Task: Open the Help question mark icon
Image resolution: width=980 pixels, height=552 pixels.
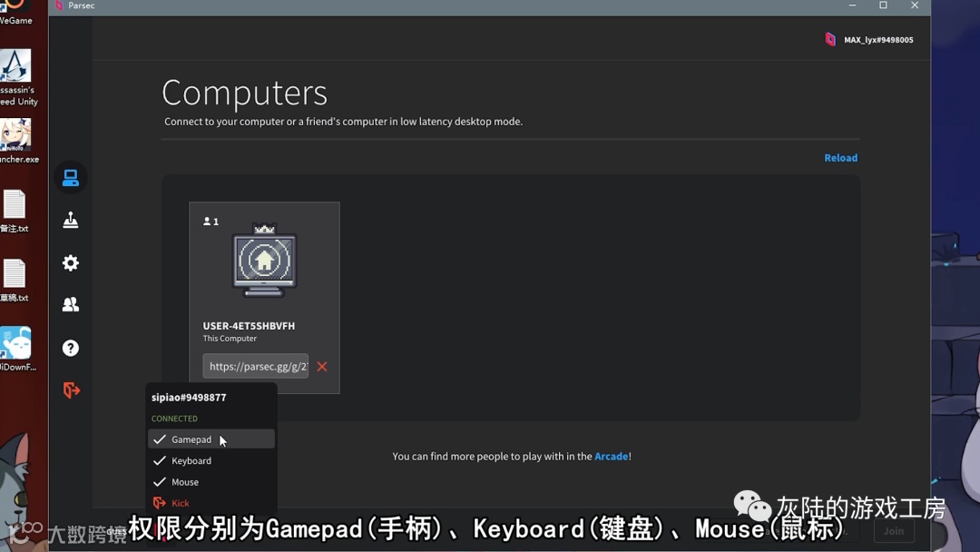Action: tap(71, 349)
